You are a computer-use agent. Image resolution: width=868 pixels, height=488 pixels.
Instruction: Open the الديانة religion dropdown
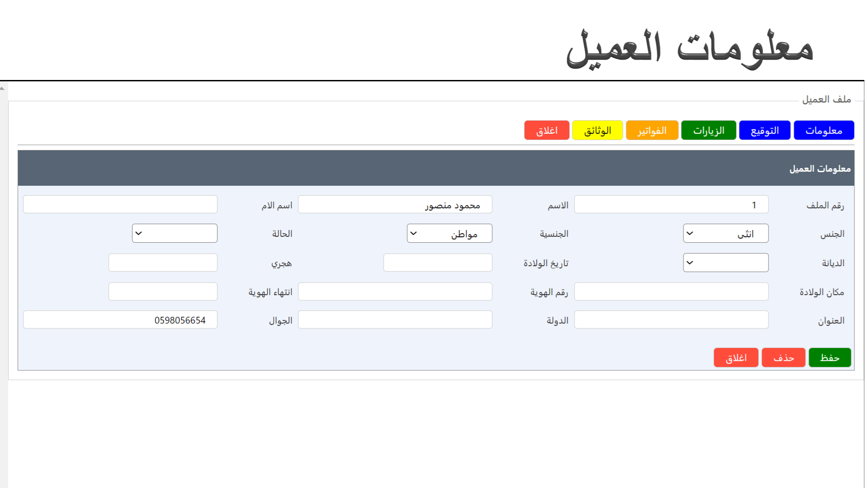725,263
